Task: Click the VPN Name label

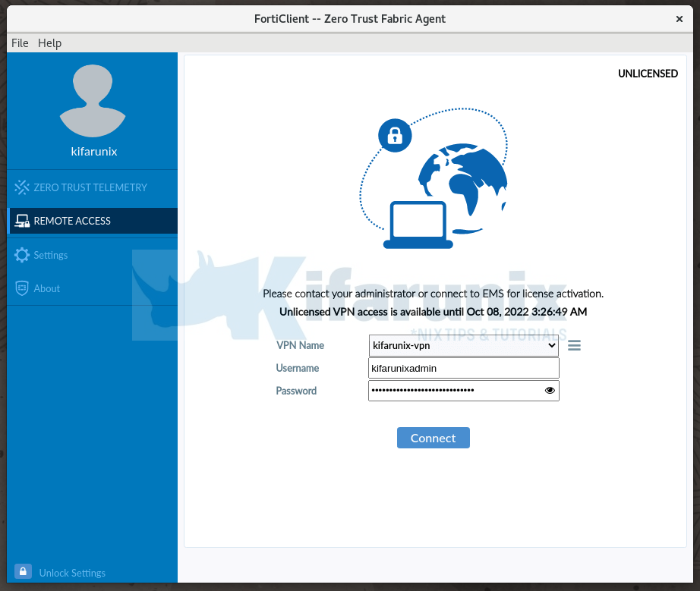Action: 300,345
